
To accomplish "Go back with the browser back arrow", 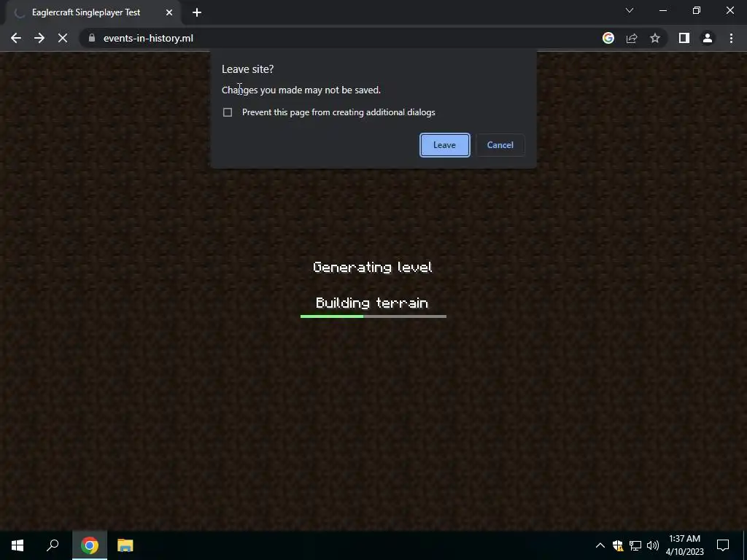I will (16, 38).
